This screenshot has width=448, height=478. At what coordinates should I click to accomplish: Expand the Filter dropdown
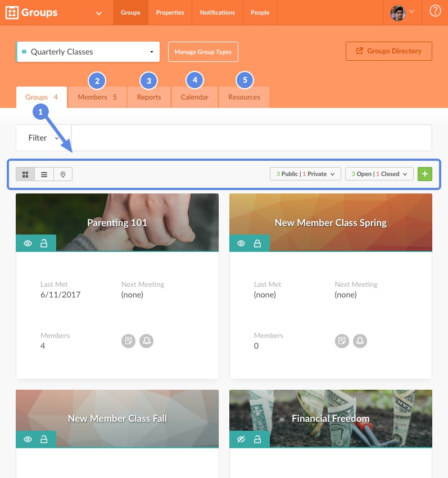pos(44,138)
